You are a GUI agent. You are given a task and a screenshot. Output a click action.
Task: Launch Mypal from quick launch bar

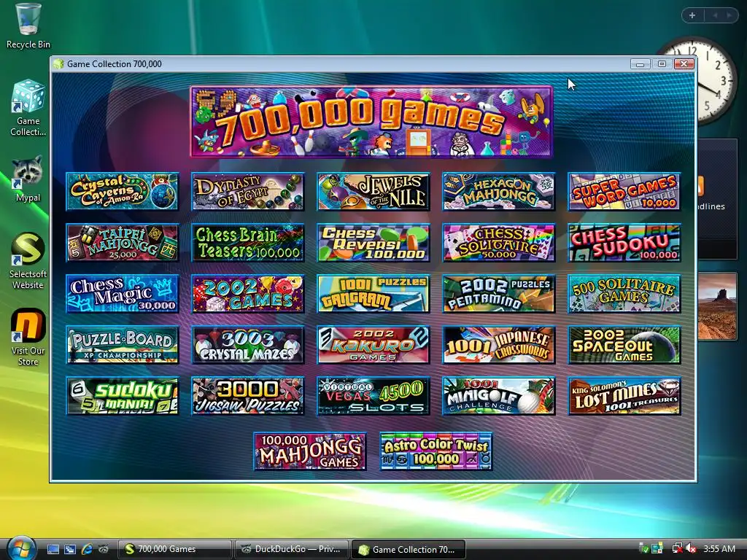(104, 549)
